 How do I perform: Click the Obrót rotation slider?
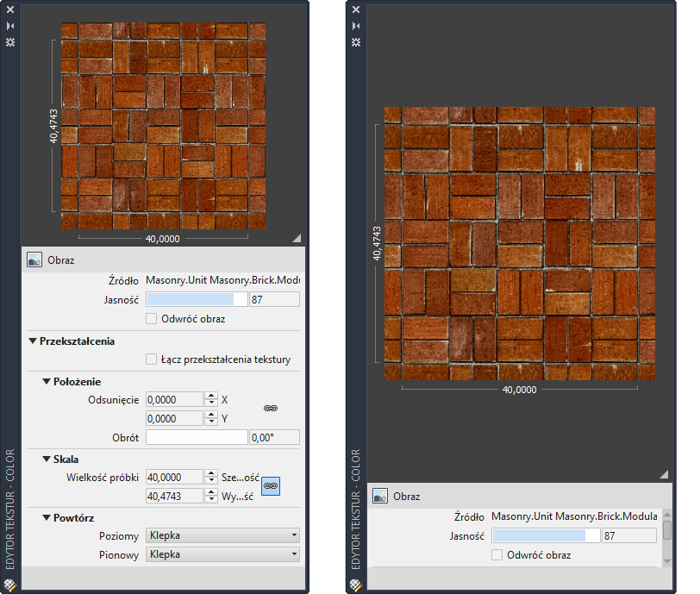coord(197,437)
